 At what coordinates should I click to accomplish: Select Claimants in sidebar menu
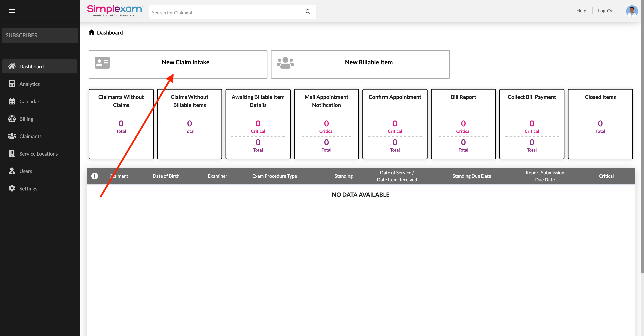[x=30, y=136]
